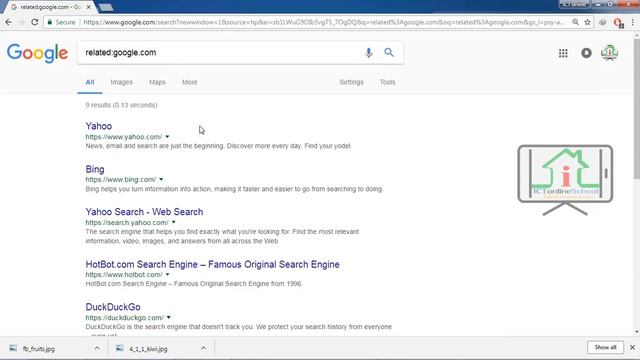Click the Google logo
The width and height of the screenshot is (640, 360).
[x=37, y=53]
